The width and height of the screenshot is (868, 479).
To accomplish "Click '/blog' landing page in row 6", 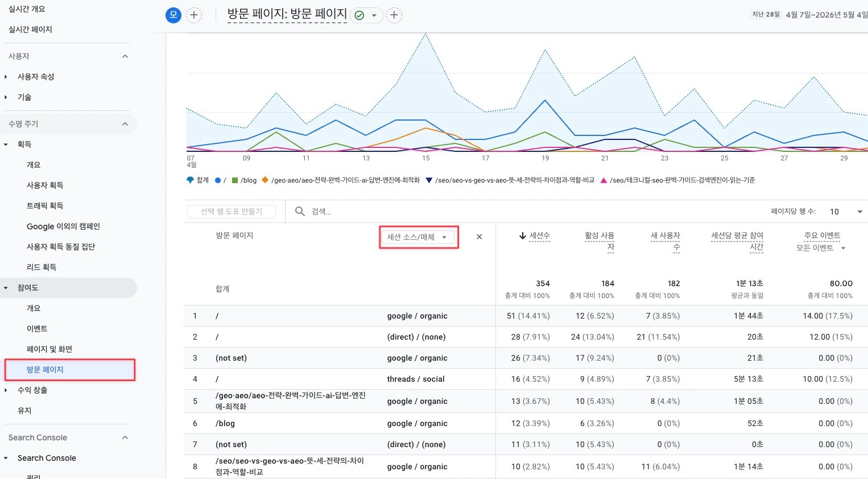I will point(225,423).
